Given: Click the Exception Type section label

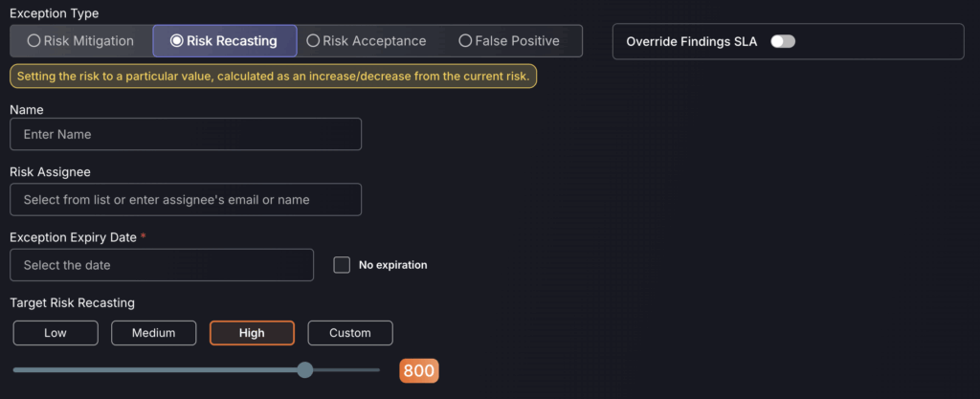Looking at the screenshot, I should click(x=54, y=13).
